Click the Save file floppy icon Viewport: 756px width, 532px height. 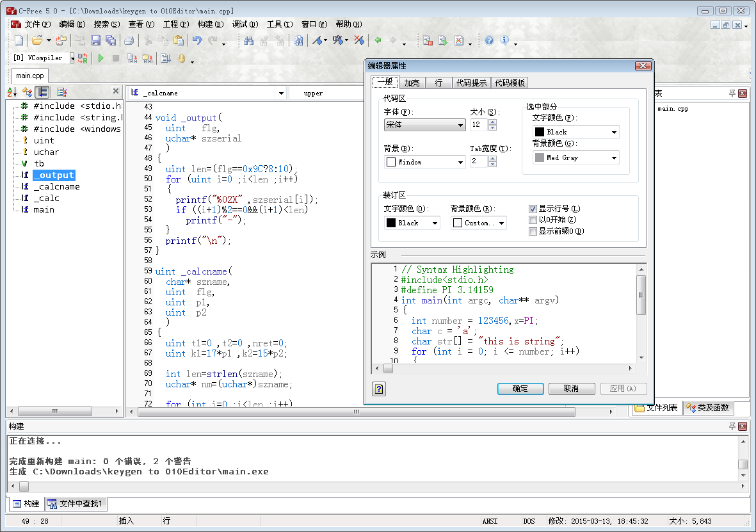click(96, 41)
